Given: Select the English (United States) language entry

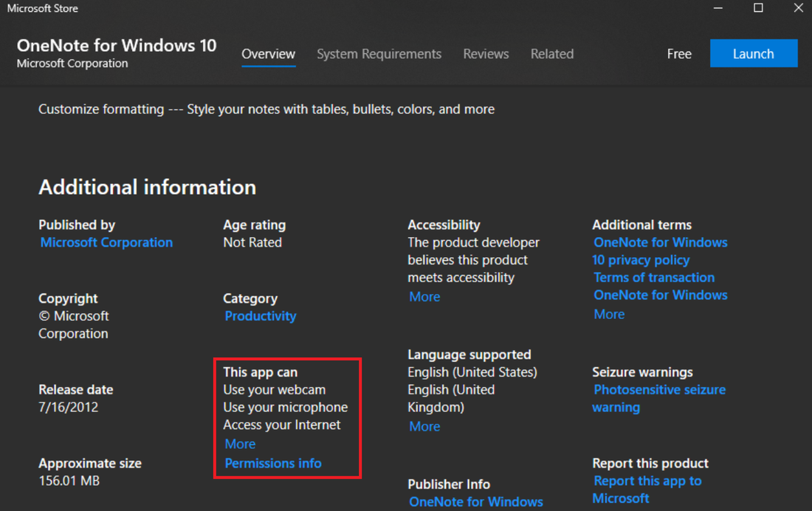Looking at the screenshot, I should 472,373.
